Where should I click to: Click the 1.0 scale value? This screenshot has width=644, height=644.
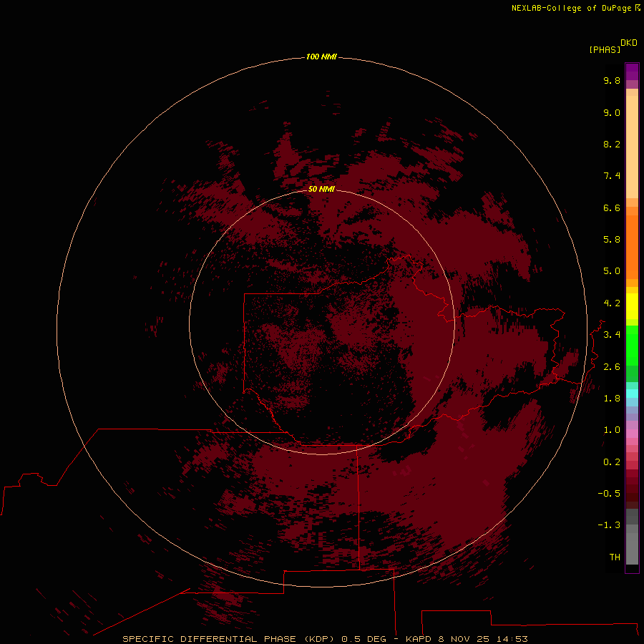(612, 430)
